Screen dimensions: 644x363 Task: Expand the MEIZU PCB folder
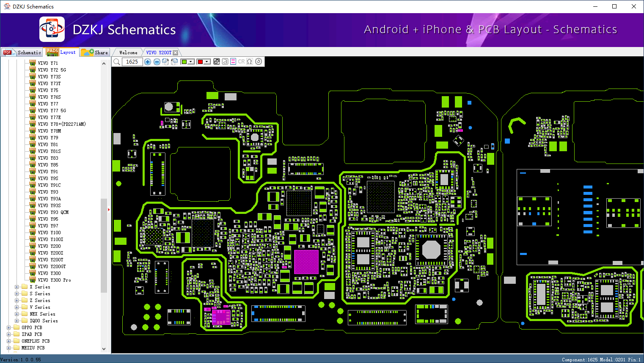click(9, 348)
